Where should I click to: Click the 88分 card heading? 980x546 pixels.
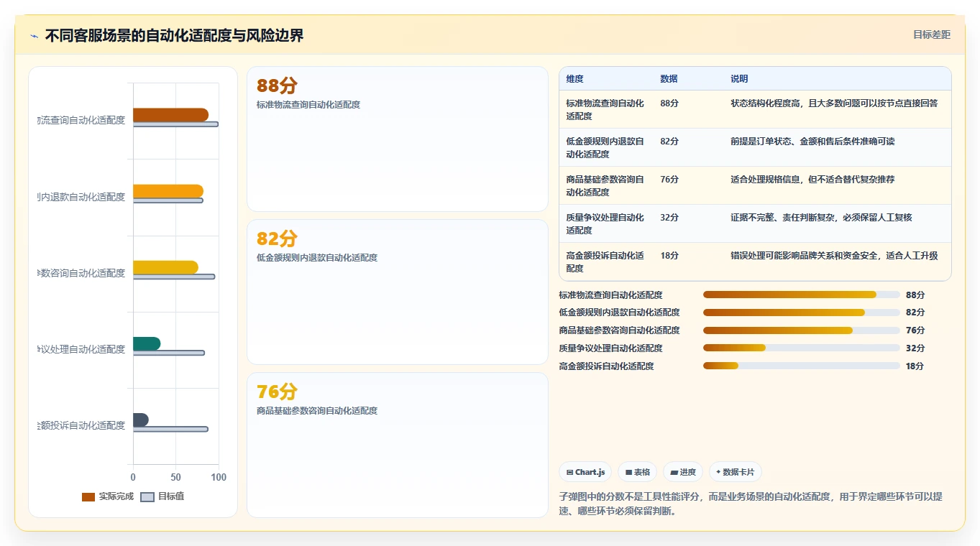click(x=277, y=86)
